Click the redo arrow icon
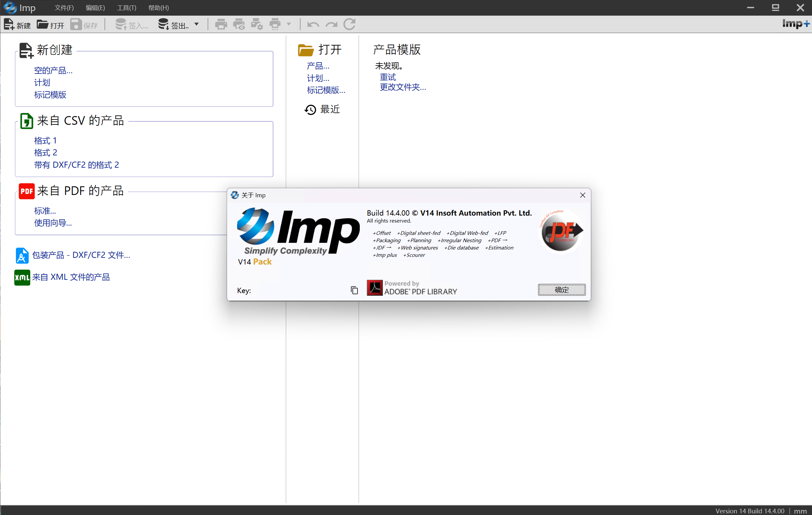This screenshot has height=515, width=812. pos(332,25)
